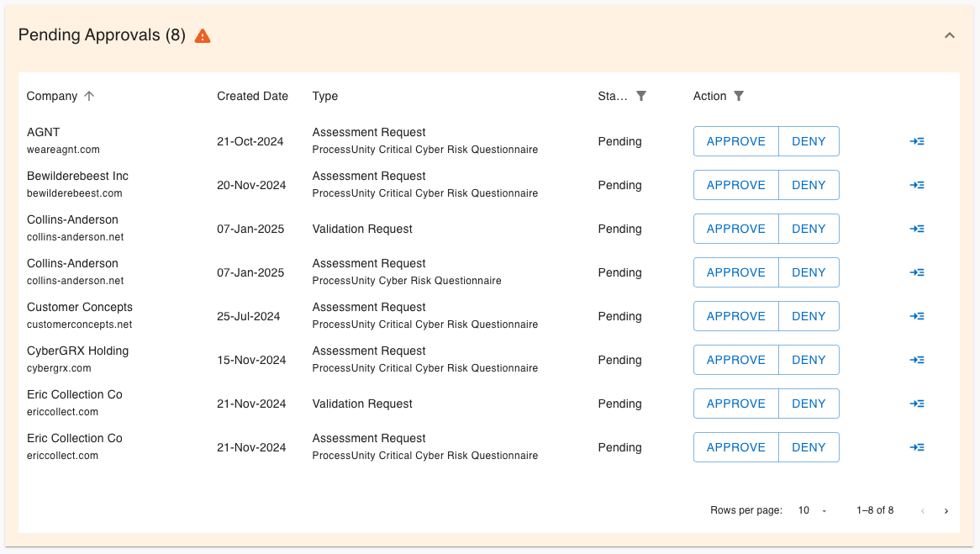Go to the next page of approvals
Viewport: 980px width, 554px height.
pyautogui.click(x=946, y=510)
